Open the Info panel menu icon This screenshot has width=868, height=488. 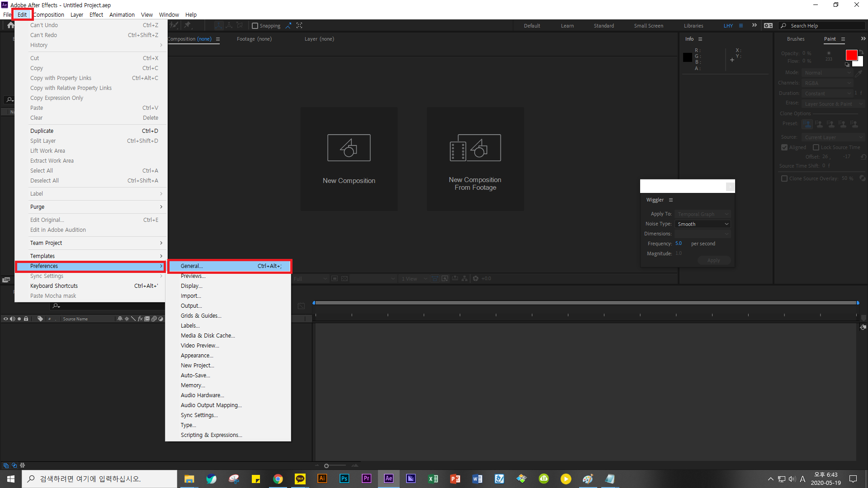[700, 39]
